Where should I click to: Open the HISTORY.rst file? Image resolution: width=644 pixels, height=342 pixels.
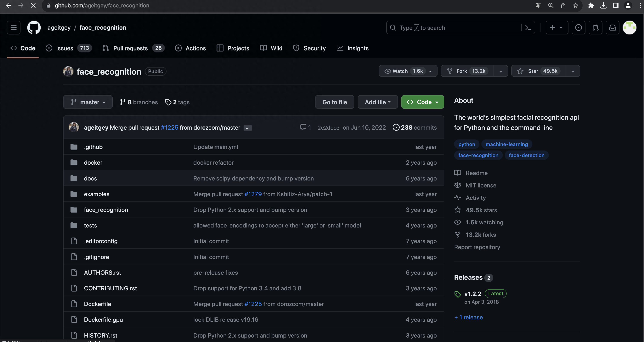(100, 335)
